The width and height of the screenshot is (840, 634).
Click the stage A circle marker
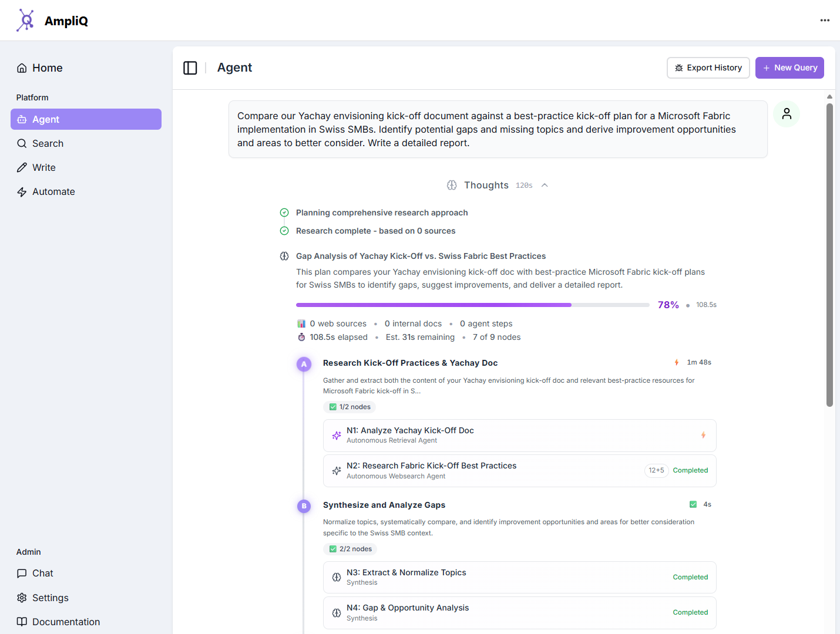click(x=304, y=364)
